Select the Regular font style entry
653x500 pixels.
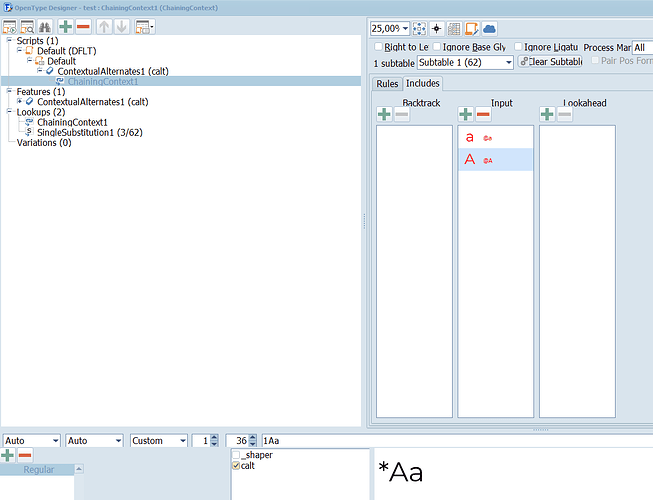click(37, 470)
